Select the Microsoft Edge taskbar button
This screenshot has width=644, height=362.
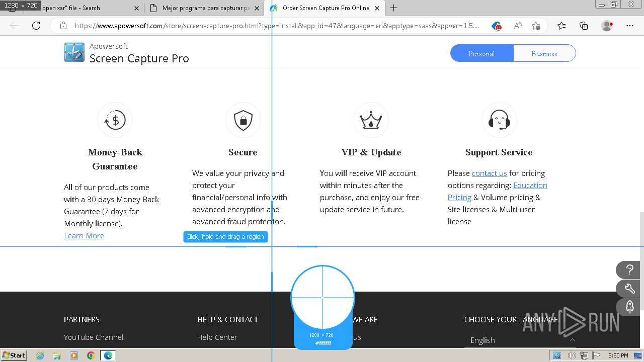click(x=108, y=355)
